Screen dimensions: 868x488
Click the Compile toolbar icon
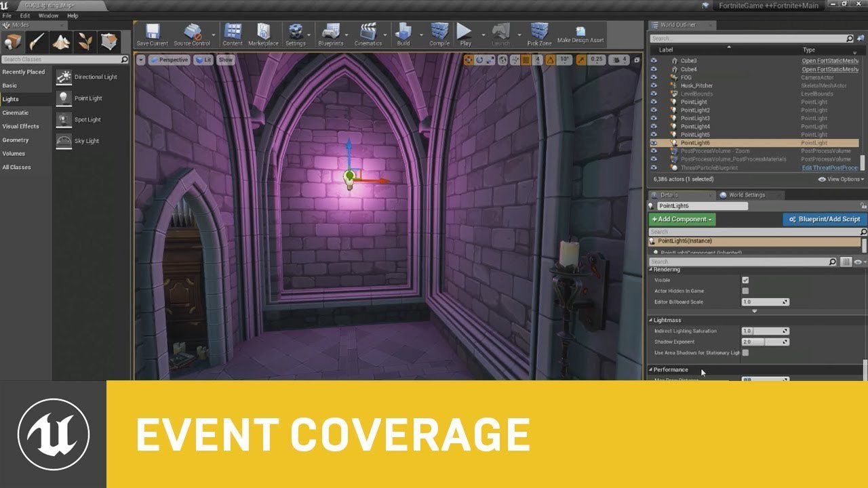pos(439,32)
